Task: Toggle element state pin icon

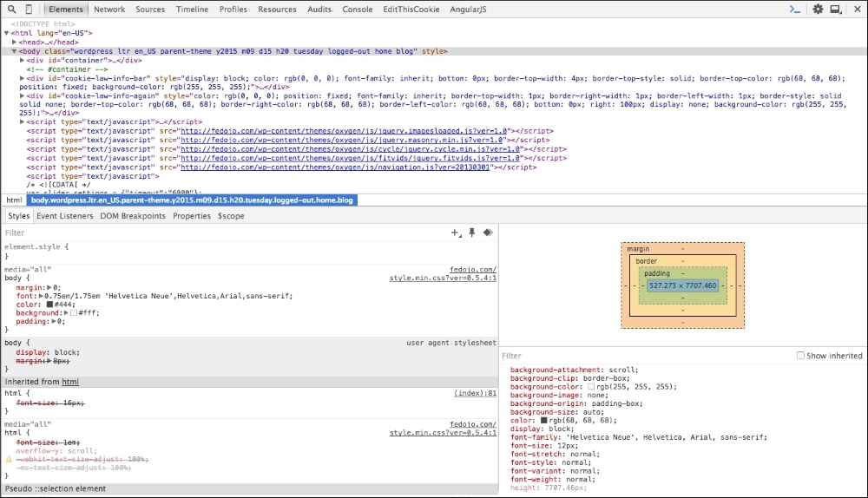Action: click(x=471, y=233)
